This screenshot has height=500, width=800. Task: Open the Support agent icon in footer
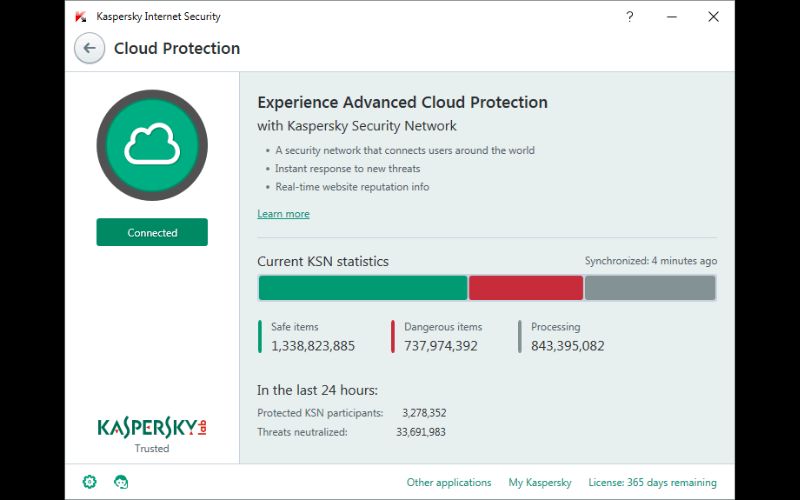(121, 482)
